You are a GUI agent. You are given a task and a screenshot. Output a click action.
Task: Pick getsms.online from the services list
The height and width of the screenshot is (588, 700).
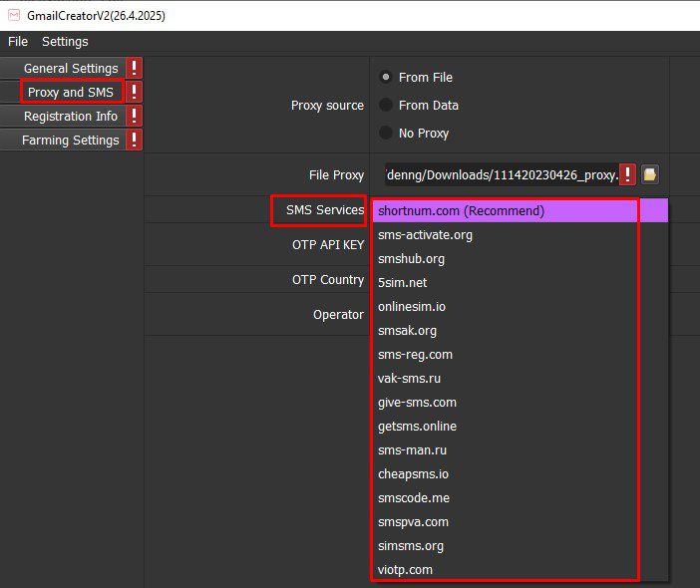(521, 427)
